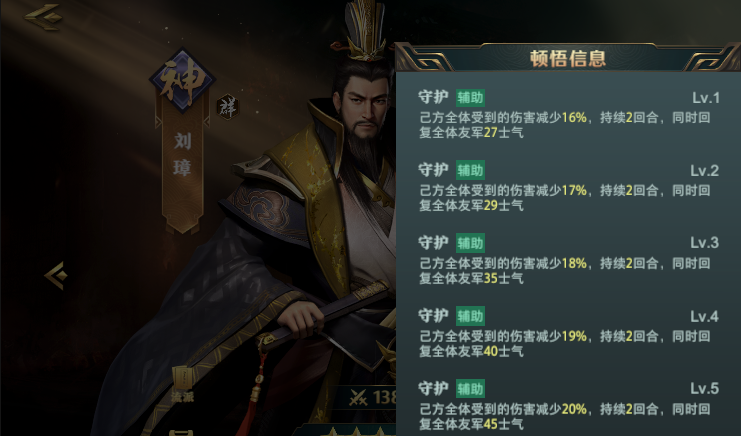
Task: Tap 辅助 tag on Lv.2 skill
Action: click(470, 171)
